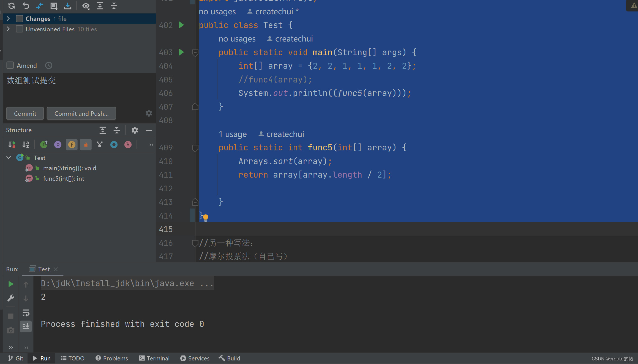The width and height of the screenshot is (638, 364).
Task: Open the Terminal tool window tab
Action: tap(154, 358)
